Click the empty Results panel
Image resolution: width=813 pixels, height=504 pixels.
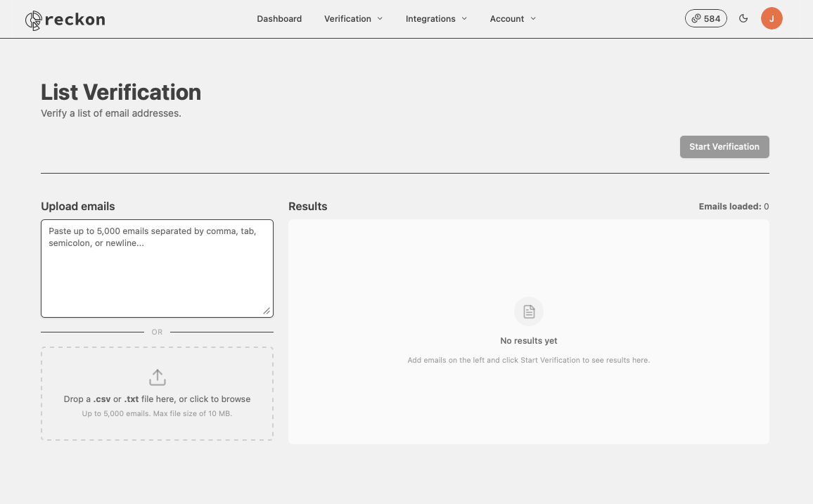coord(528,332)
